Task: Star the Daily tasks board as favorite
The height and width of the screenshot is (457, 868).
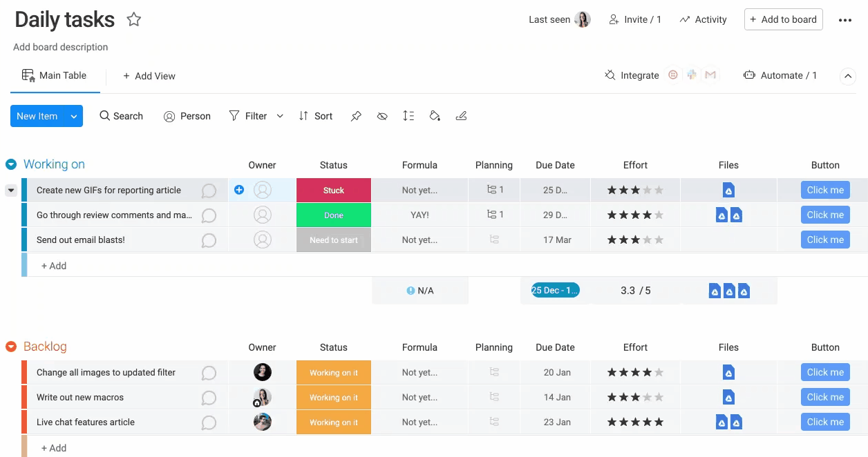Action: [134, 20]
